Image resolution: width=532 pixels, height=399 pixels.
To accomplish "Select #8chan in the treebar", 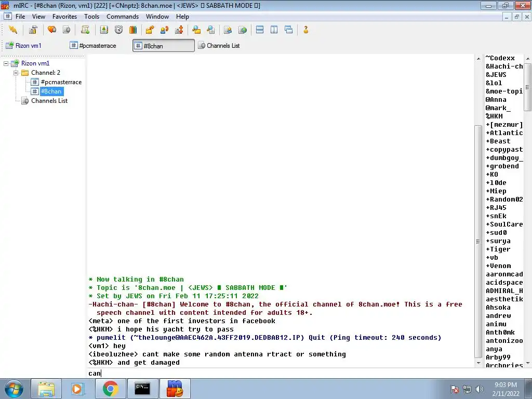I will [51, 91].
